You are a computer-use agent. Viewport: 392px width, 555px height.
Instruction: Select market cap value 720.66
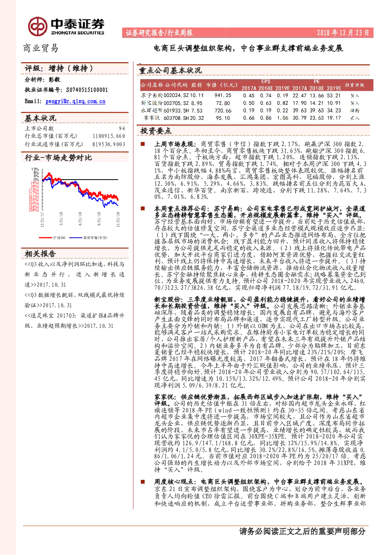pyautogui.click(x=223, y=111)
